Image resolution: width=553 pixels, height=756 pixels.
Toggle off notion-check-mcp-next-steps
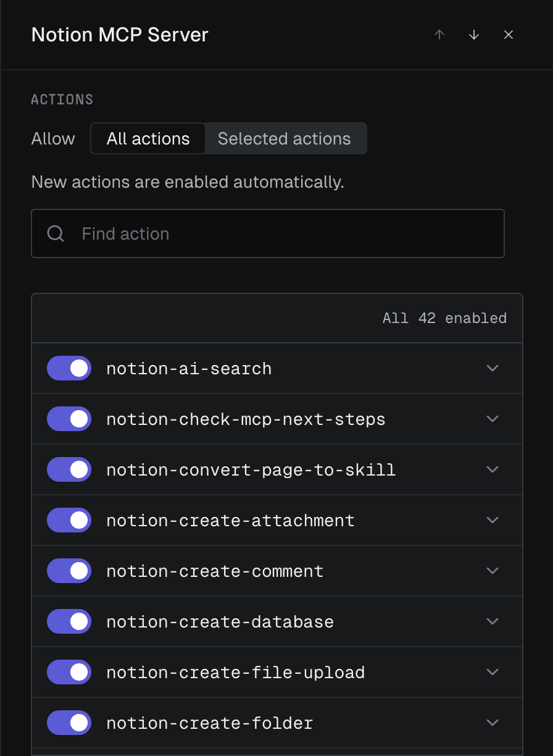click(x=69, y=419)
